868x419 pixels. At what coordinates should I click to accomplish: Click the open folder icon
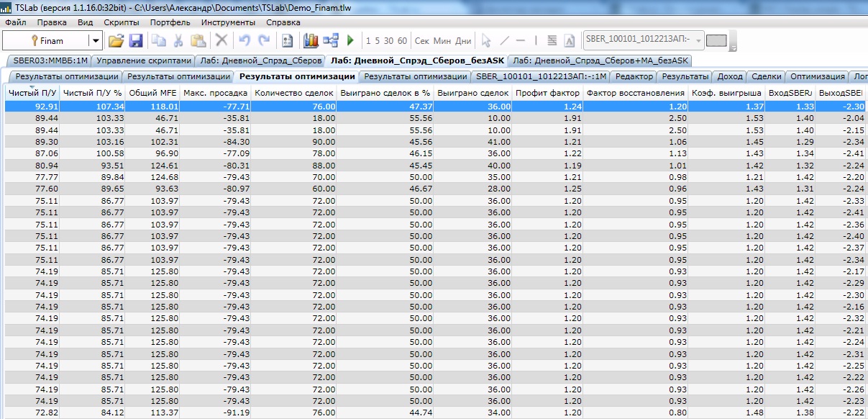(116, 41)
